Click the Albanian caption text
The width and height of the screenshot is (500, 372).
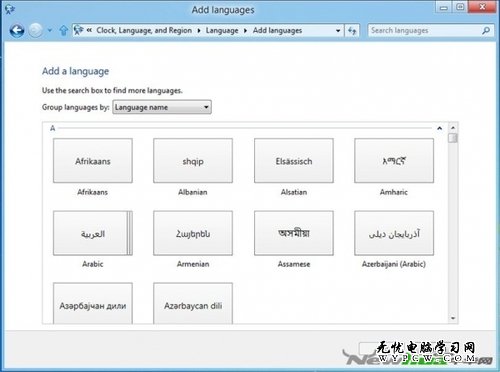coord(193,192)
